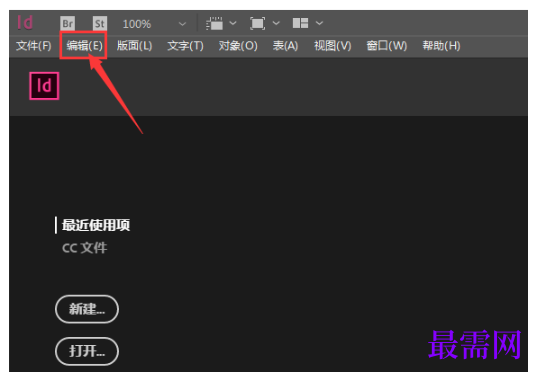540x376 pixels.
Task: Select the 最近使用项 tab
Action: pyautogui.click(x=96, y=225)
